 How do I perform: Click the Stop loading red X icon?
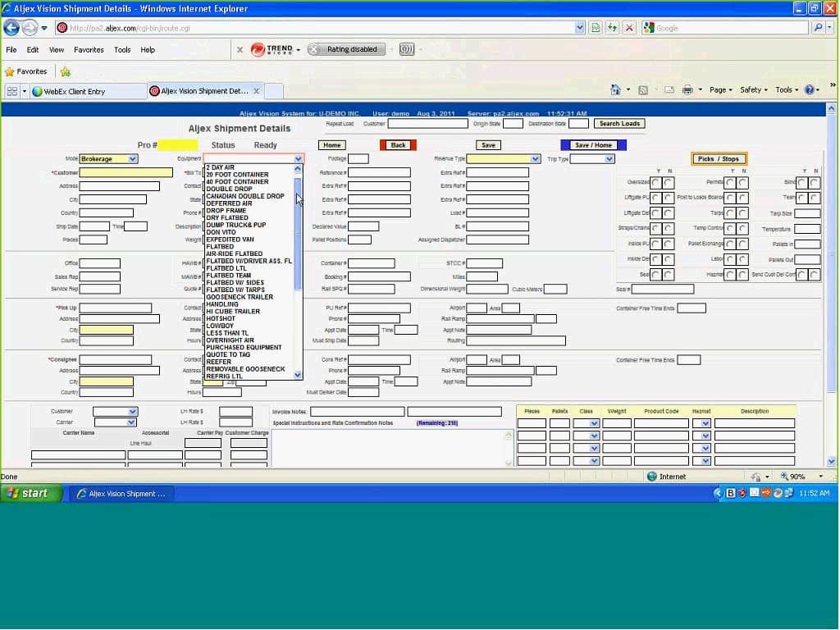[629, 27]
